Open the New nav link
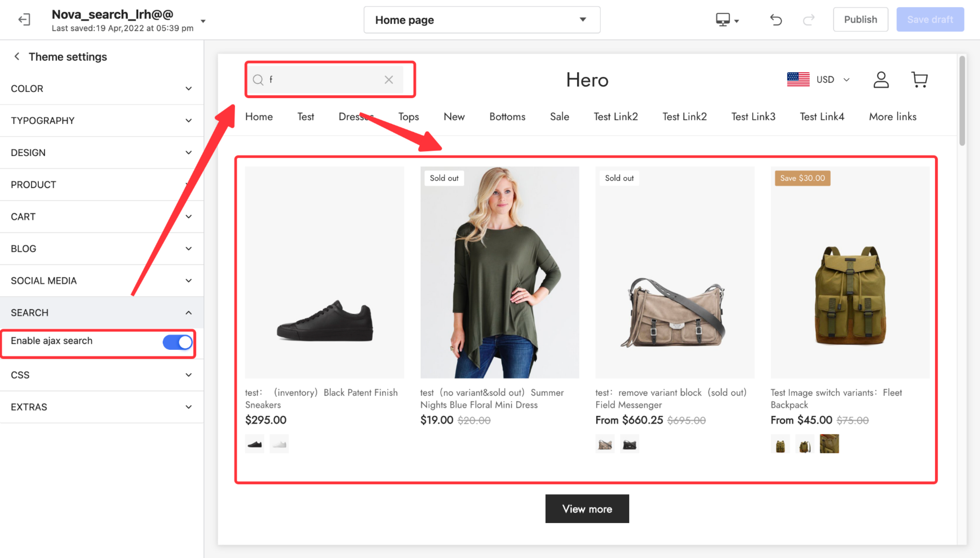The height and width of the screenshot is (558, 980). [x=454, y=117]
